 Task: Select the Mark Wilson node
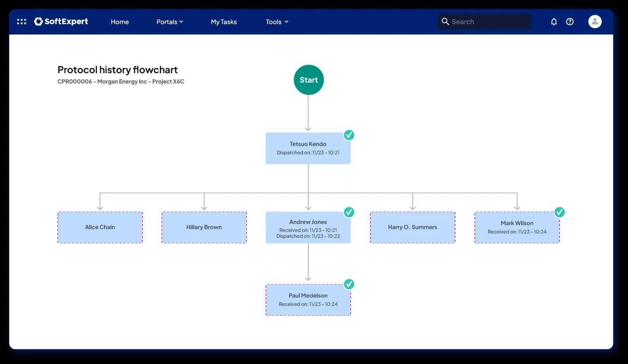coord(517,227)
